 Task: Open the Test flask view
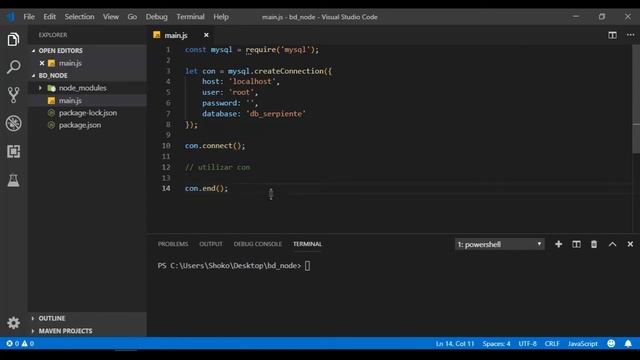click(13, 180)
